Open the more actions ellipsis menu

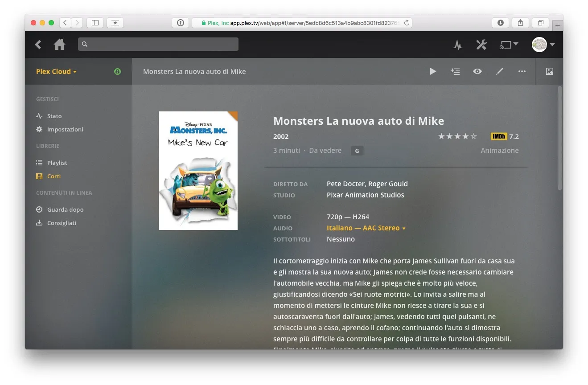point(522,71)
